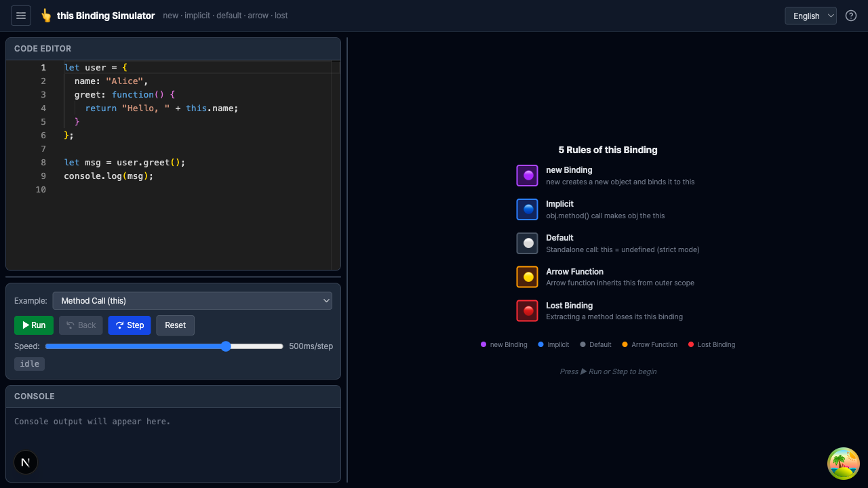Click the white Default binding icon
The width and height of the screenshot is (868, 488).
click(527, 243)
